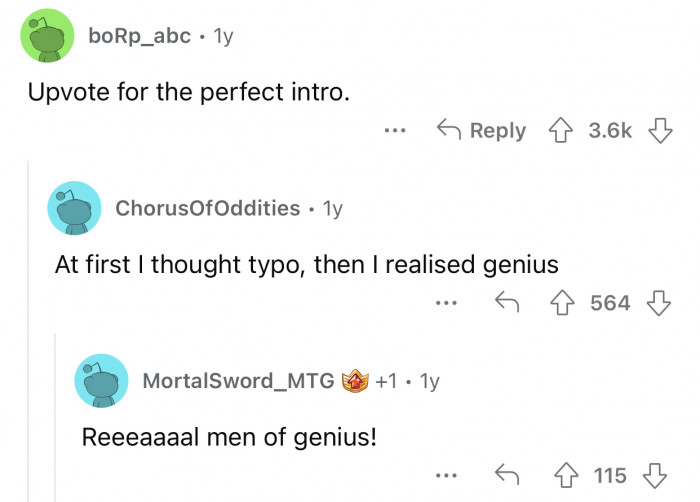The width and height of the screenshot is (700, 502).
Task: Reply to boRp_abc's comment
Action: [x=482, y=131]
